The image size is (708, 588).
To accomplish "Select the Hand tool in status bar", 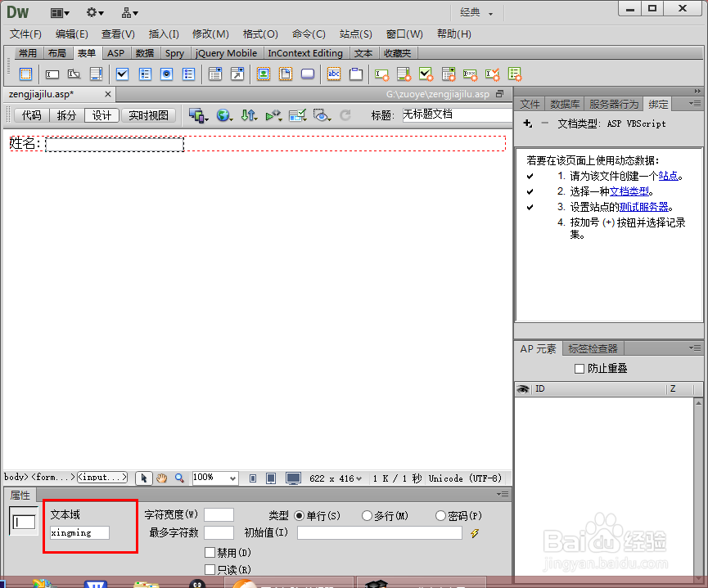I will 161,478.
